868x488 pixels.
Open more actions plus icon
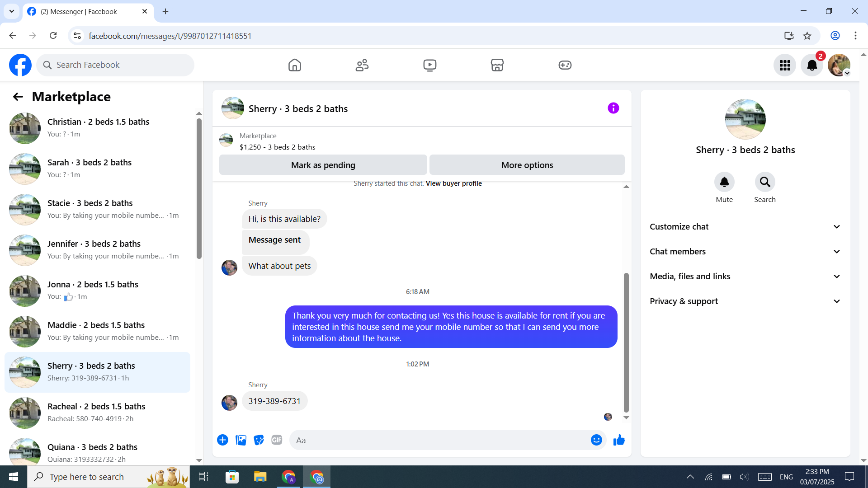pyautogui.click(x=222, y=440)
